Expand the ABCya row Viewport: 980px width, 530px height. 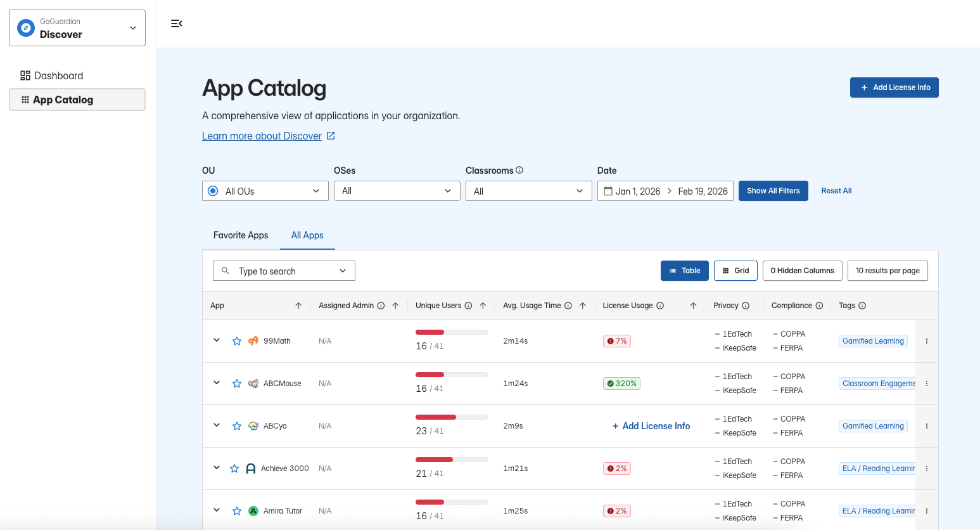coord(217,425)
